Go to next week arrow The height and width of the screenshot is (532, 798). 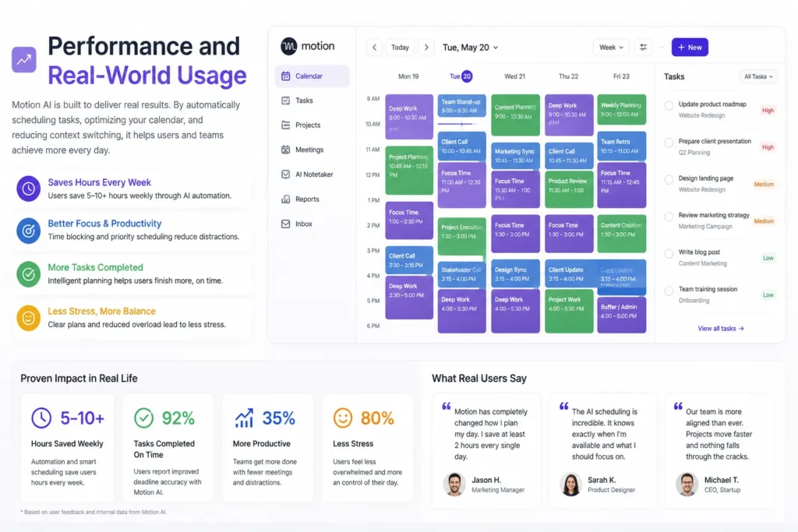426,48
